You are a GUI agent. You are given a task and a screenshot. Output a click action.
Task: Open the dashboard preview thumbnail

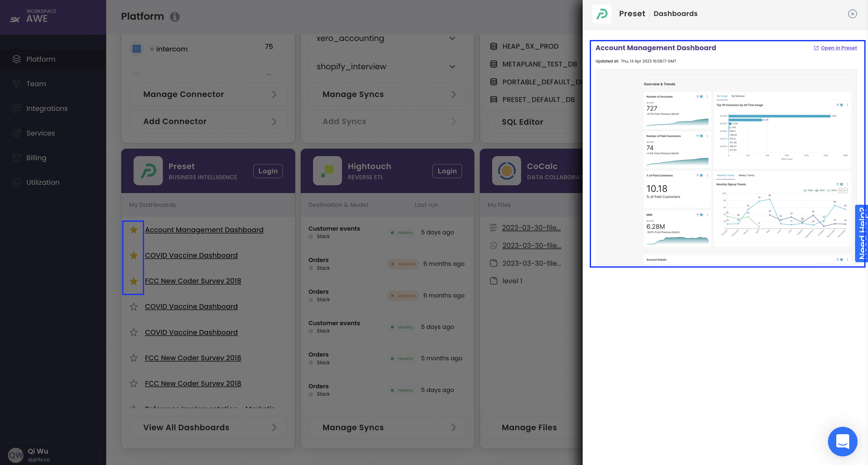(725, 167)
